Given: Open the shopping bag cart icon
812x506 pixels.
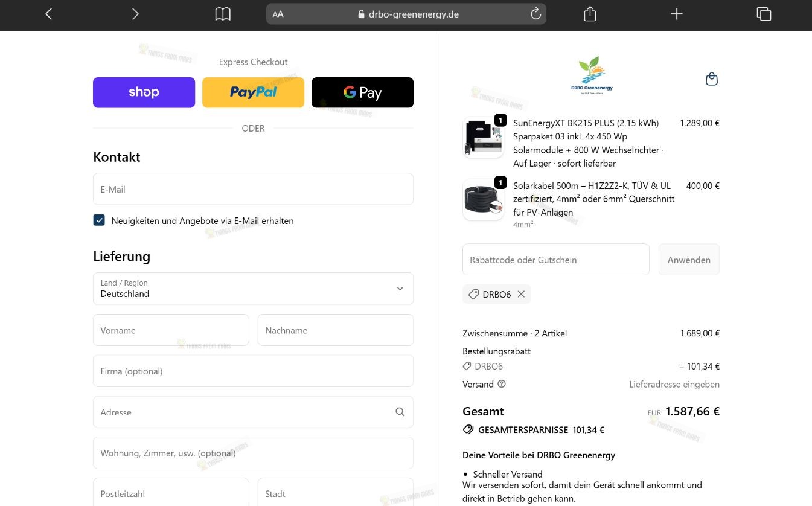Looking at the screenshot, I should point(712,79).
